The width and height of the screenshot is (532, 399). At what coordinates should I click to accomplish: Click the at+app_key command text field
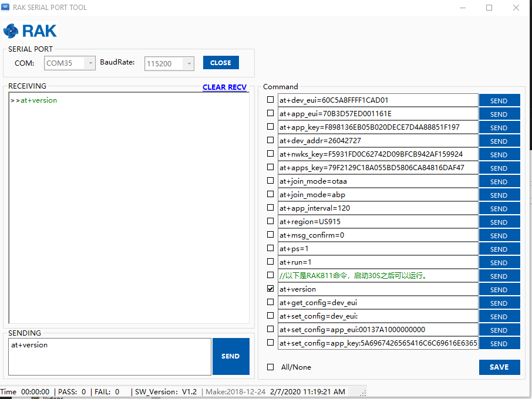point(378,127)
